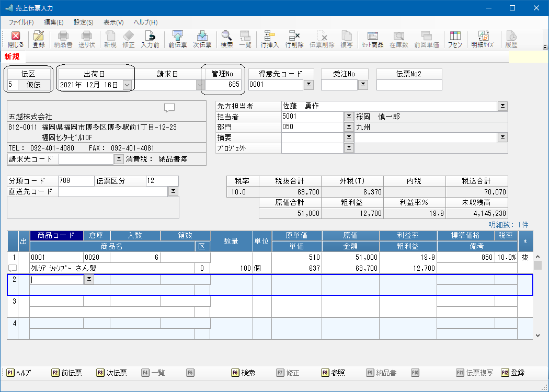Image resolution: width=549 pixels, height=392 pixels.
Task: Click the 登録 (register) toolbar icon
Action: pyautogui.click(x=39, y=39)
